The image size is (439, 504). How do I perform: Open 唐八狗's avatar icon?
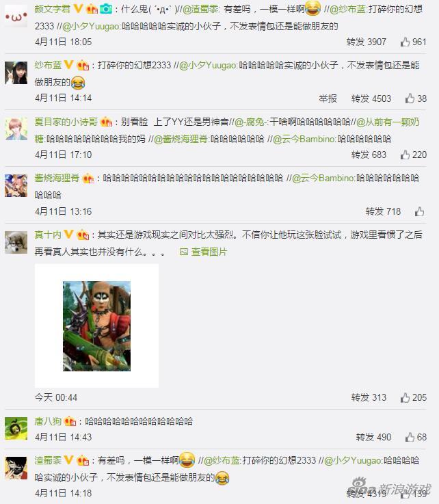(x=16, y=429)
